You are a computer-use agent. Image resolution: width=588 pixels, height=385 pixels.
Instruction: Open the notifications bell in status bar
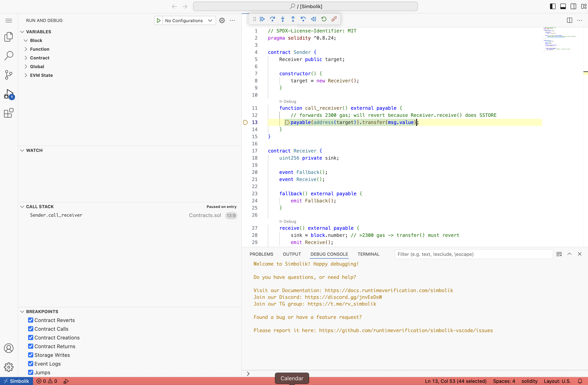point(580,381)
